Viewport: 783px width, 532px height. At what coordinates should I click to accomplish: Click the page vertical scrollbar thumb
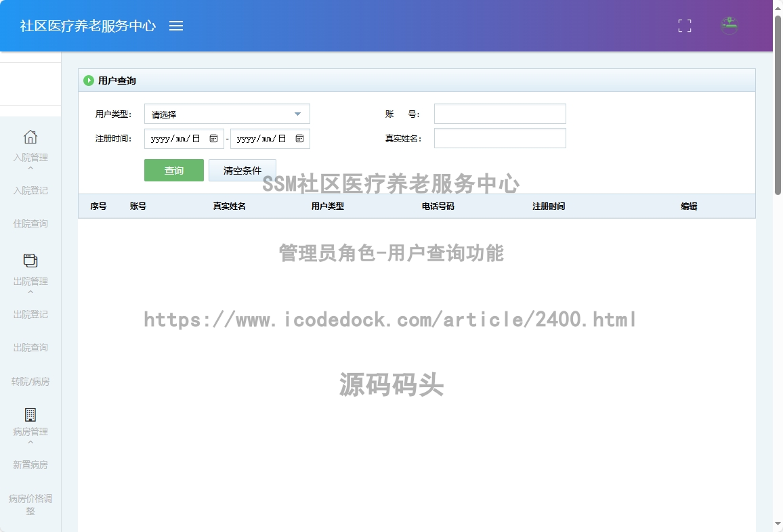click(x=778, y=105)
